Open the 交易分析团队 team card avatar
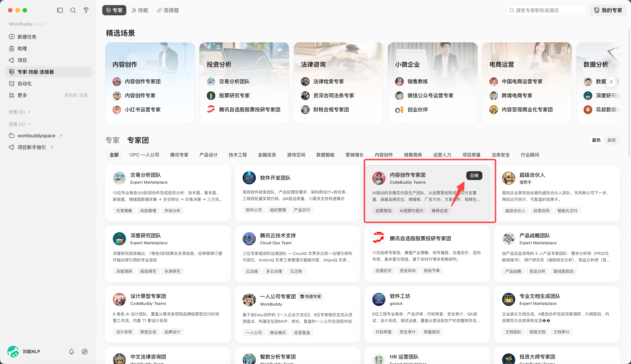This screenshot has height=364, width=631. click(x=120, y=178)
